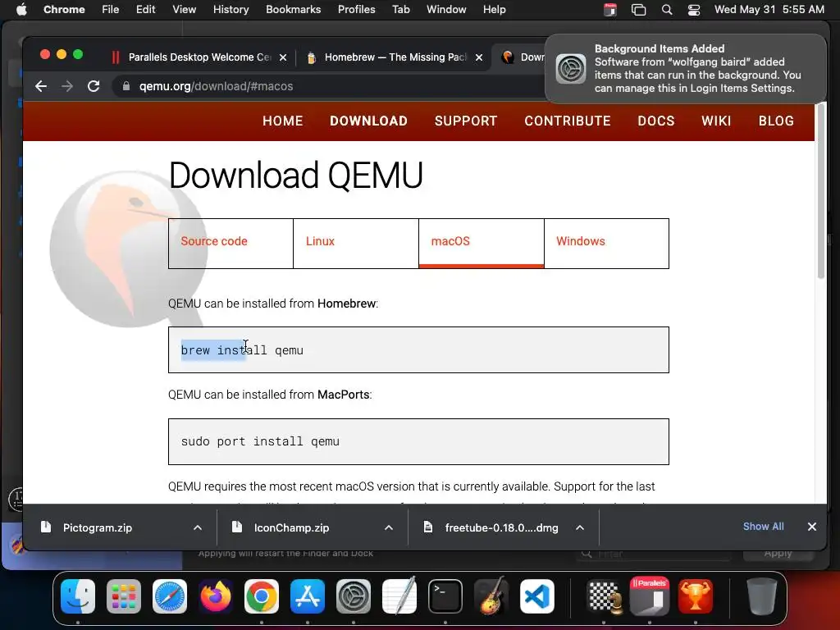This screenshot has width=840, height=630.
Task: Open the Window menu
Action: click(x=446, y=10)
